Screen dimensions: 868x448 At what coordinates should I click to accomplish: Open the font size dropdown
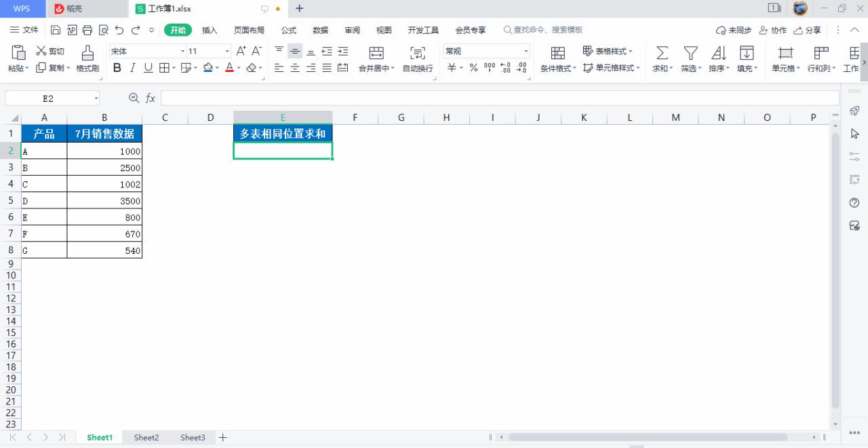tap(227, 50)
